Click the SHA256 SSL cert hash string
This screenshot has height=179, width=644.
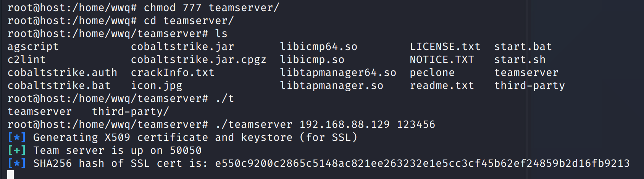(422, 164)
